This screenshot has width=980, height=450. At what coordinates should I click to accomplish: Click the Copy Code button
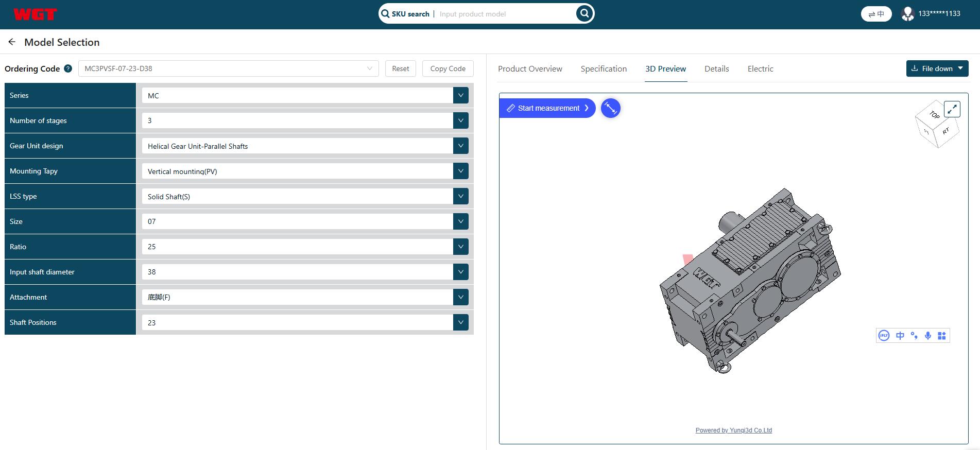pyautogui.click(x=448, y=68)
